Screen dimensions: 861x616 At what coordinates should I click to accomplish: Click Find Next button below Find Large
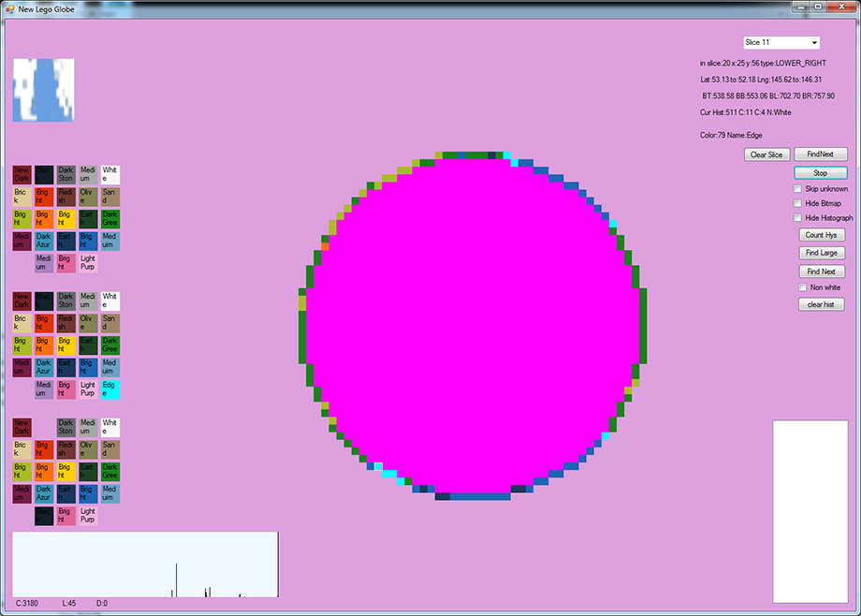821,271
